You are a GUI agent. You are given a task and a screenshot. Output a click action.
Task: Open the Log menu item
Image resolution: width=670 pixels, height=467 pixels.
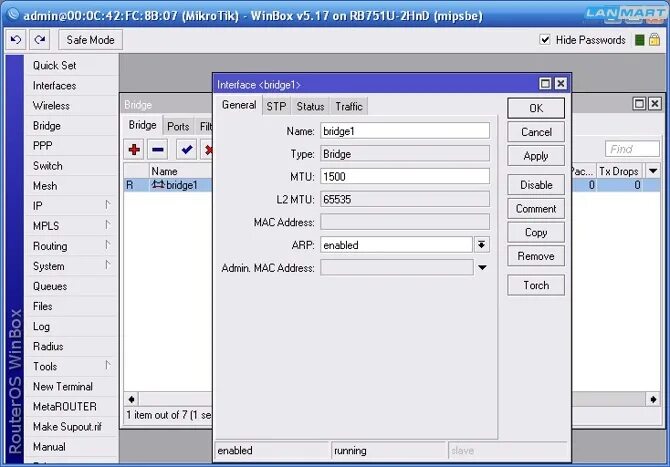(x=41, y=326)
